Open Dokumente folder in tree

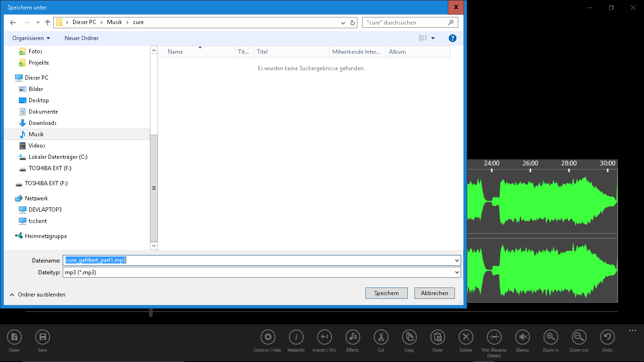click(43, 112)
